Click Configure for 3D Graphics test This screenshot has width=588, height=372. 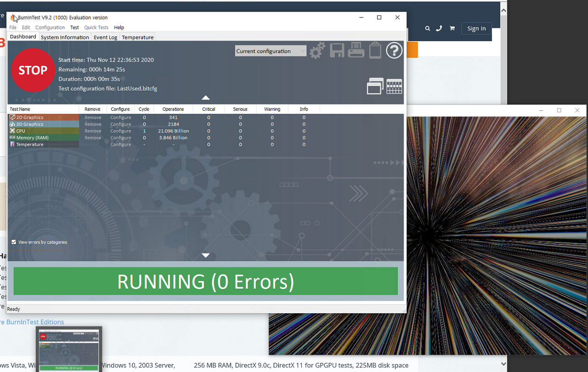coord(121,124)
